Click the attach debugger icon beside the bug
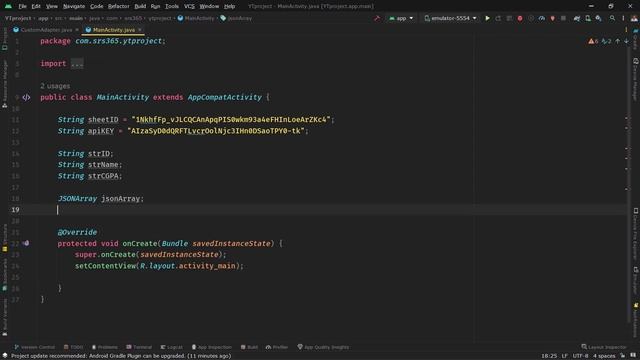 (531, 18)
